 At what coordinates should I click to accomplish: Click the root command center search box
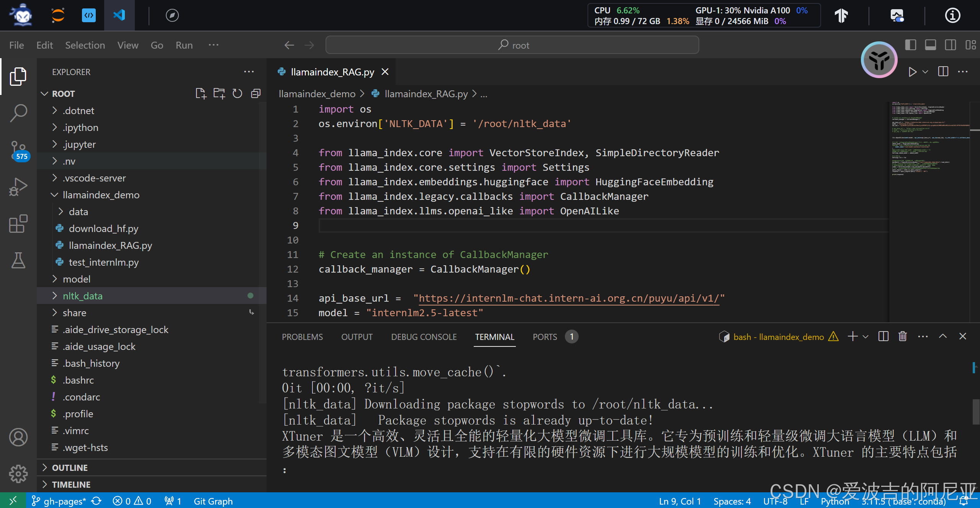click(512, 45)
